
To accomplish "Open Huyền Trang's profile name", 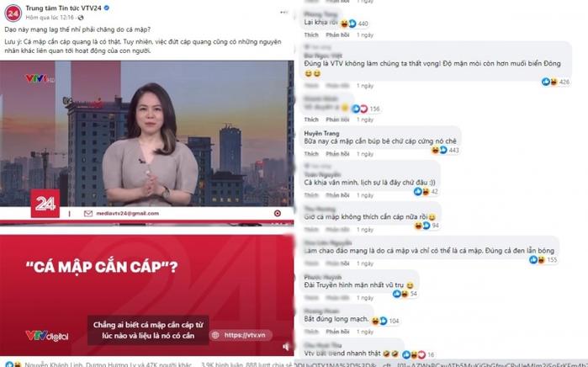I will (321, 133).
